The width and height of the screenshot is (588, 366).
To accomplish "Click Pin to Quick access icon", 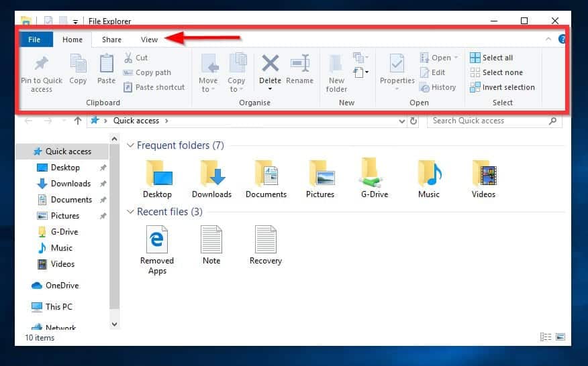I will (42, 63).
